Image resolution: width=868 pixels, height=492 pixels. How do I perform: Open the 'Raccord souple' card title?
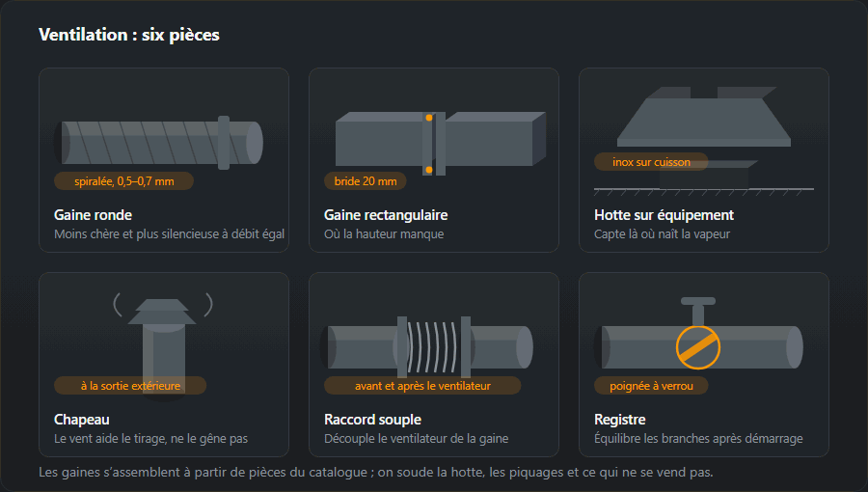[372, 420]
